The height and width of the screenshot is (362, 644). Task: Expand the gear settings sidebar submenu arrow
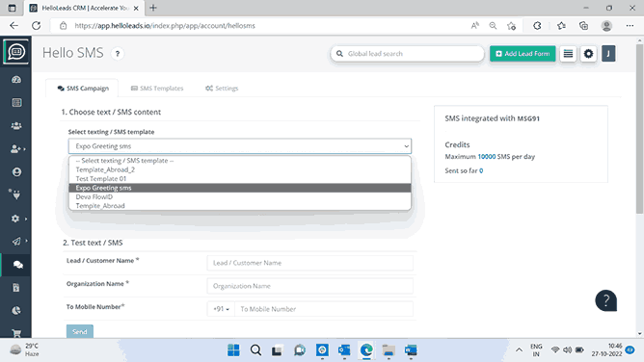tap(26, 219)
